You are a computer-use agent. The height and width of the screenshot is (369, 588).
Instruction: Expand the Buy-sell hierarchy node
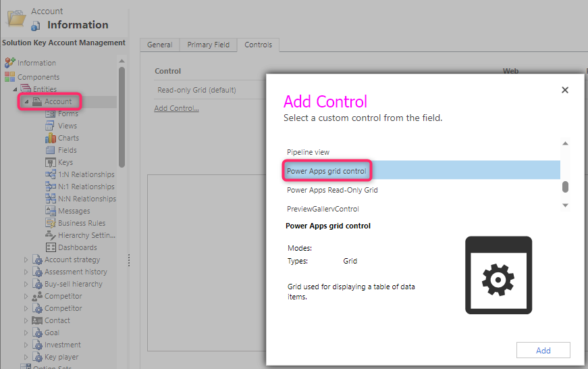pos(26,284)
